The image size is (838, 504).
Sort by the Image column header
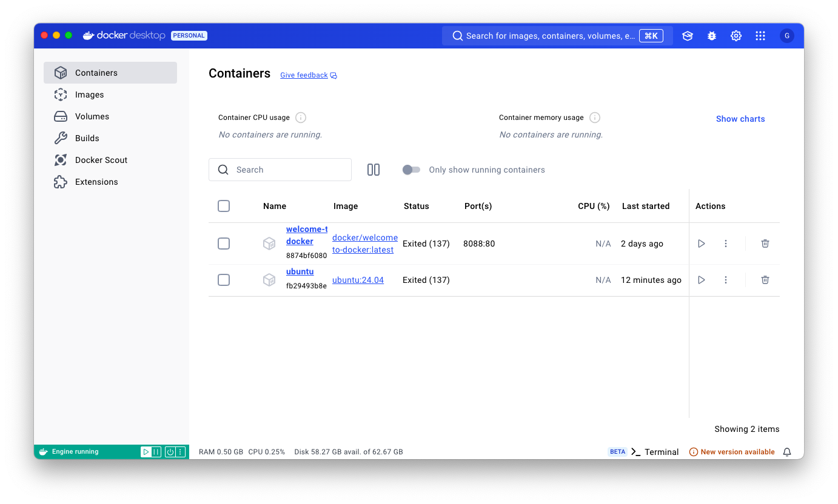tap(346, 206)
